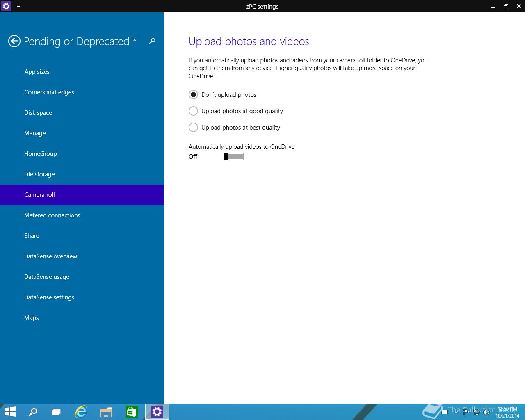Restore the zPC settings window

click(506, 6)
